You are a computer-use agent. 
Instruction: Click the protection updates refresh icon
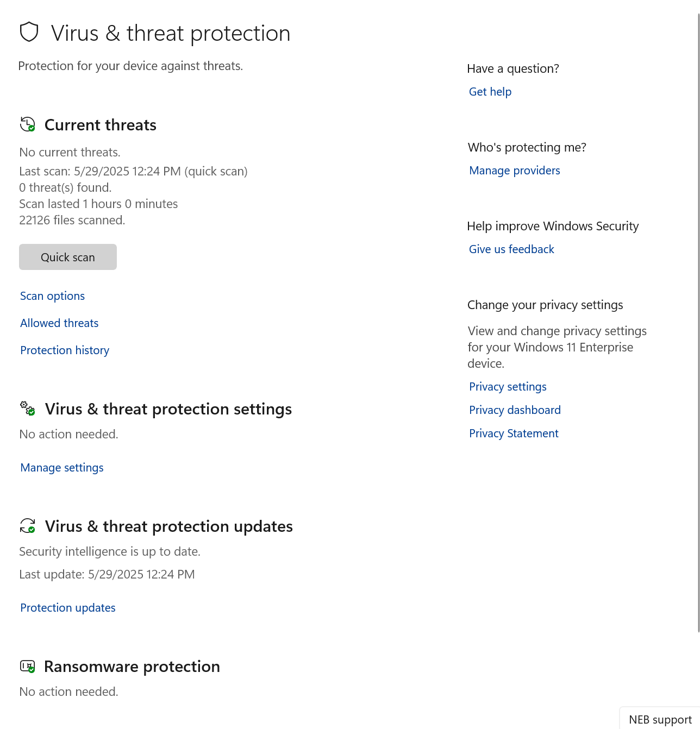[x=27, y=526]
